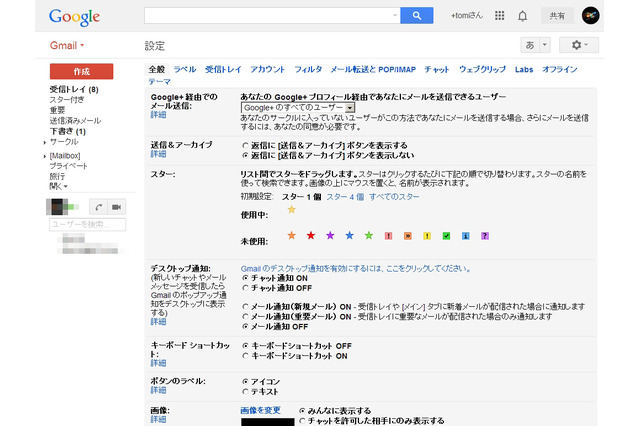This screenshot has width=640, height=426.
Task: Open the settings gear button
Action: (x=579, y=45)
